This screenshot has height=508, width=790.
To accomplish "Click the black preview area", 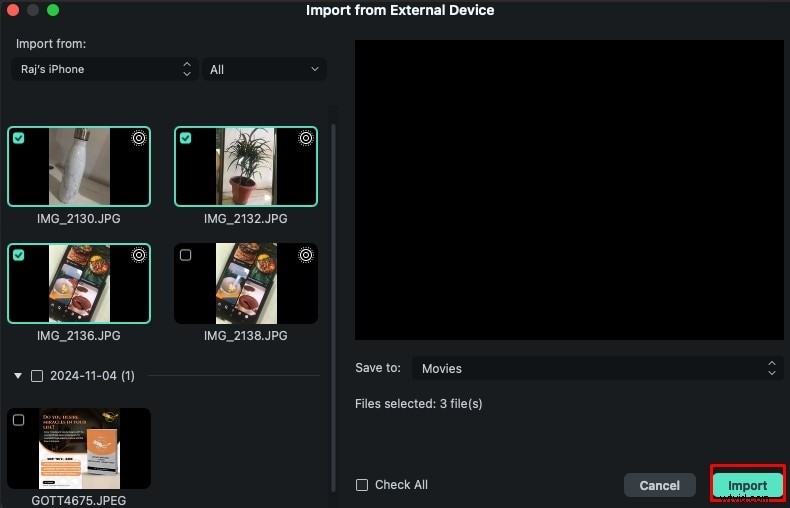I will (569, 190).
